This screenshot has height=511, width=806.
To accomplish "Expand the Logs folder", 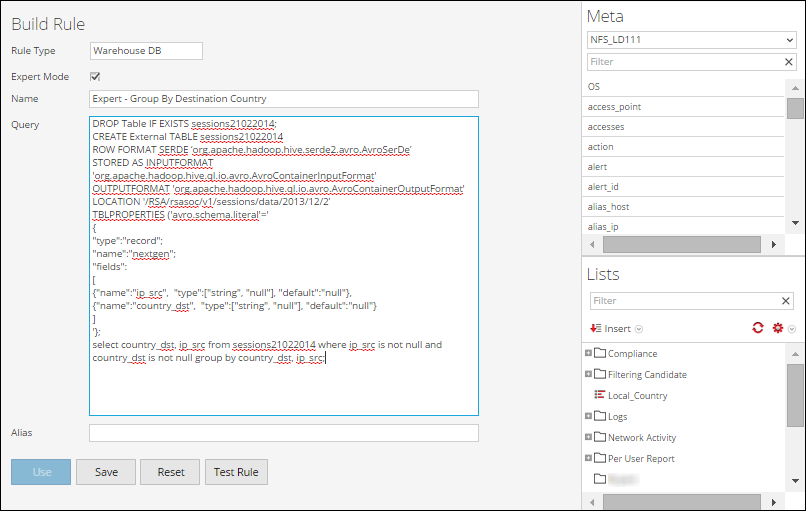I will [588, 416].
